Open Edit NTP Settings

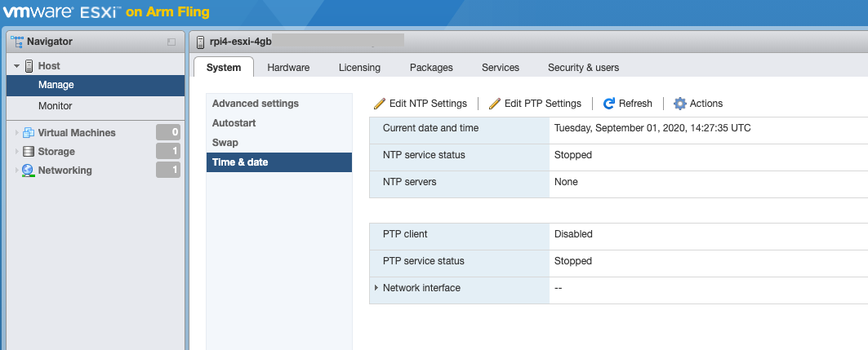click(421, 104)
